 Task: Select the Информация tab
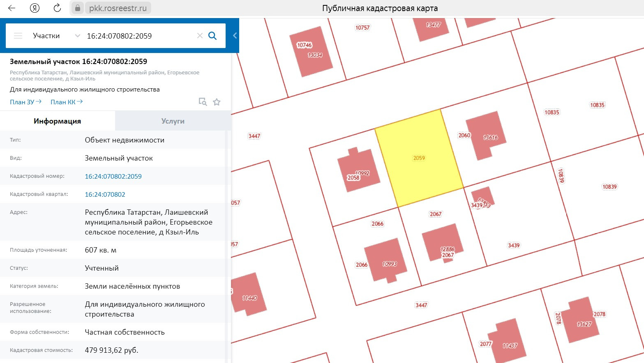pos(57,121)
